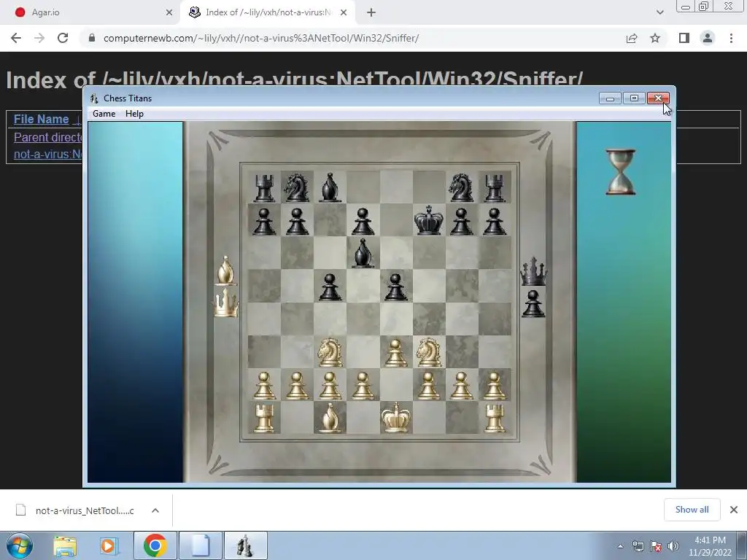Viewport: 747px width, 560px height.
Task: Open Windows Explorer from taskbar
Action: [65, 545]
